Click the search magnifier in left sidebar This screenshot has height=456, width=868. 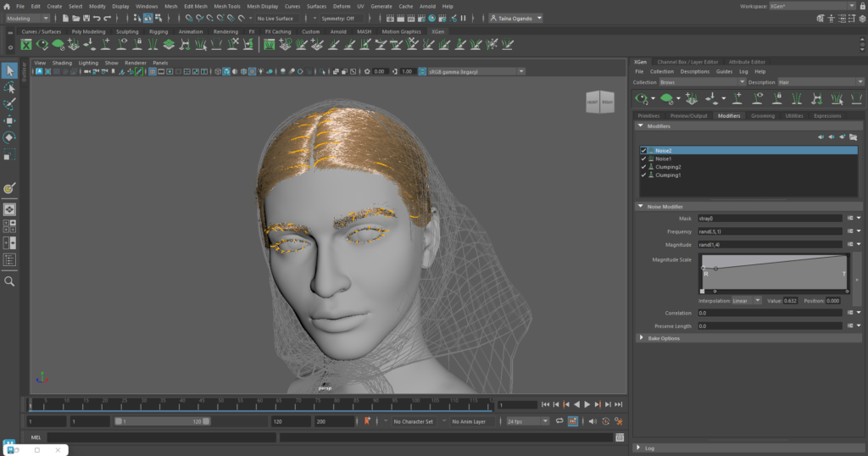(x=9, y=281)
